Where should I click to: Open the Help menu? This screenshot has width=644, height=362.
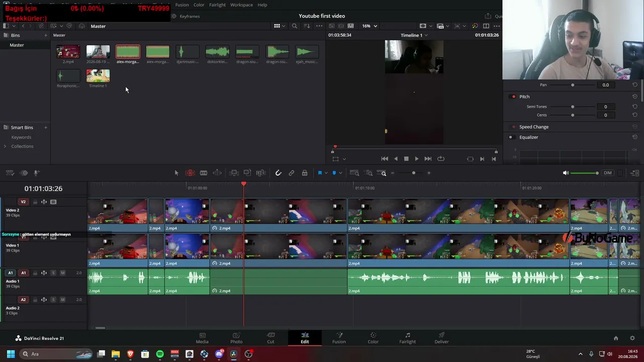pyautogui.click(x=263, y=5)
